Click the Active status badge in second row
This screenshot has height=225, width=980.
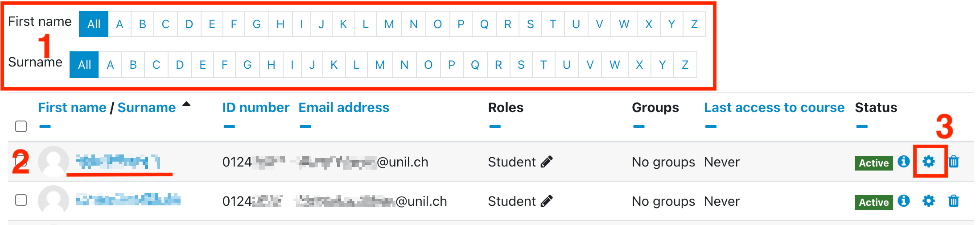point(873,202)
